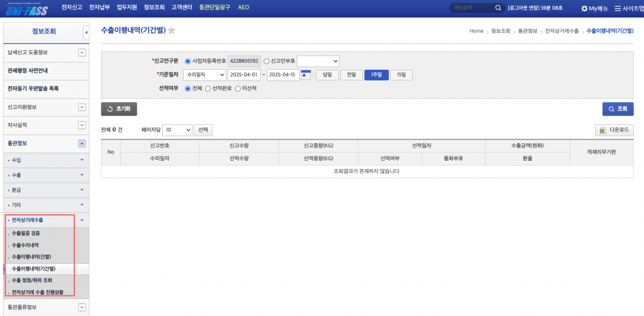Click the favorite star next to page title
Viewport: 644px width, 316px height.
pos(172,31)
